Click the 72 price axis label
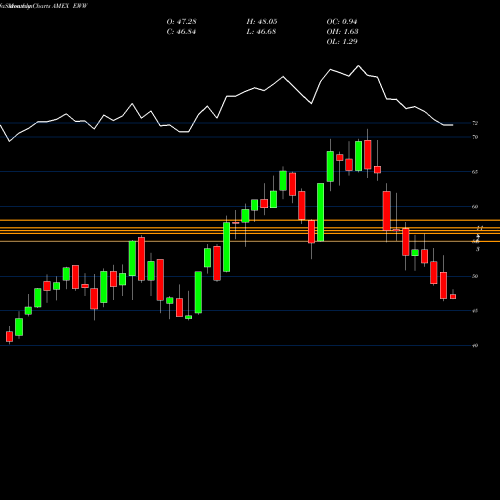This screenshot has height=500, width=500. [475, 123]
